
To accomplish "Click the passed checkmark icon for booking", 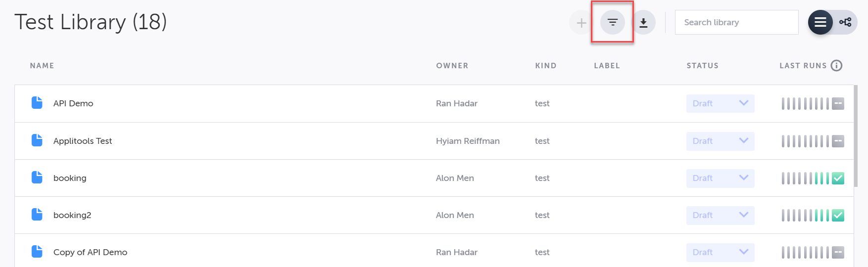I will tap(838, 178).
